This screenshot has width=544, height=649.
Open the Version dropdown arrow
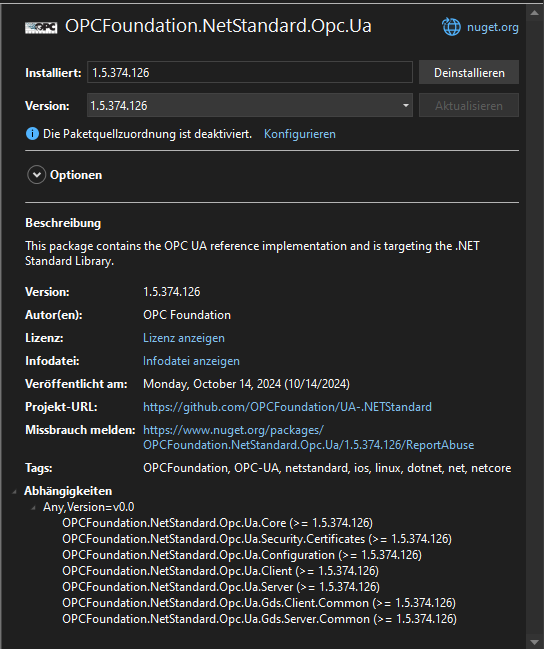pyautogui.click(x=406, y=106)
